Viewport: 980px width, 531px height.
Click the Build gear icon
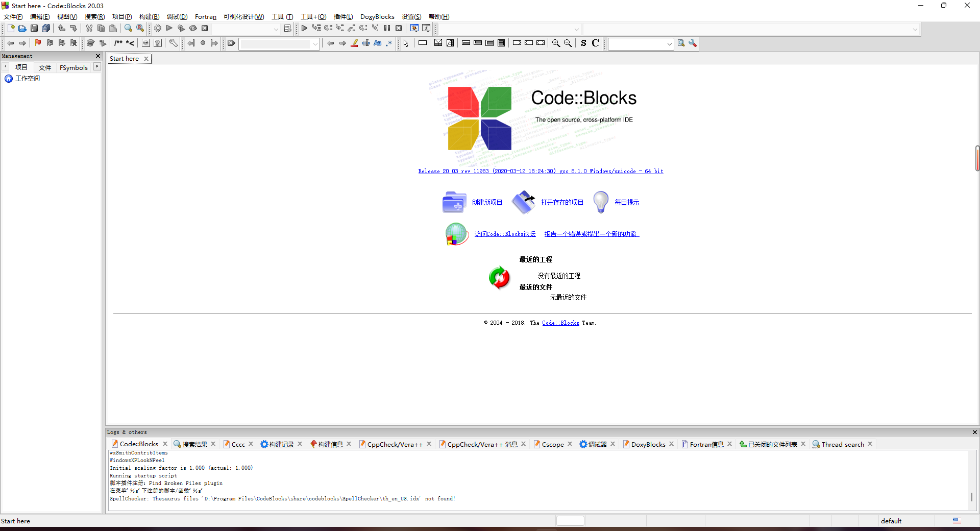[158, 29]
